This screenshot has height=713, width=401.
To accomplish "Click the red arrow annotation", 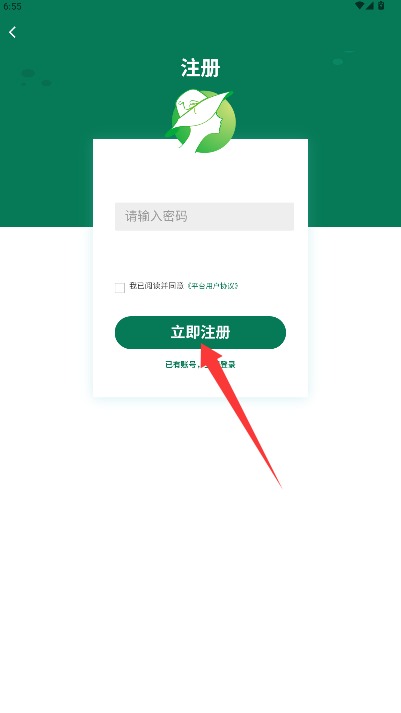I will [240, 414].
